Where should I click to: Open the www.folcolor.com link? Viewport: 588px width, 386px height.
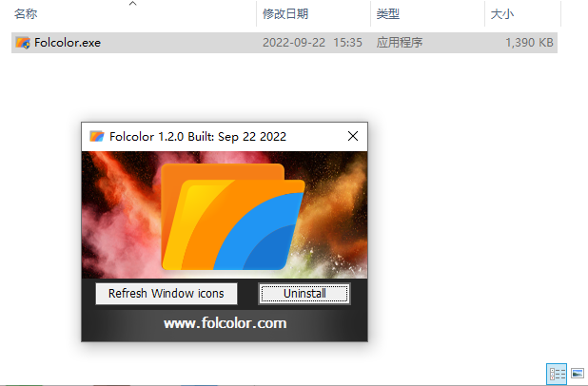point(225,323)
